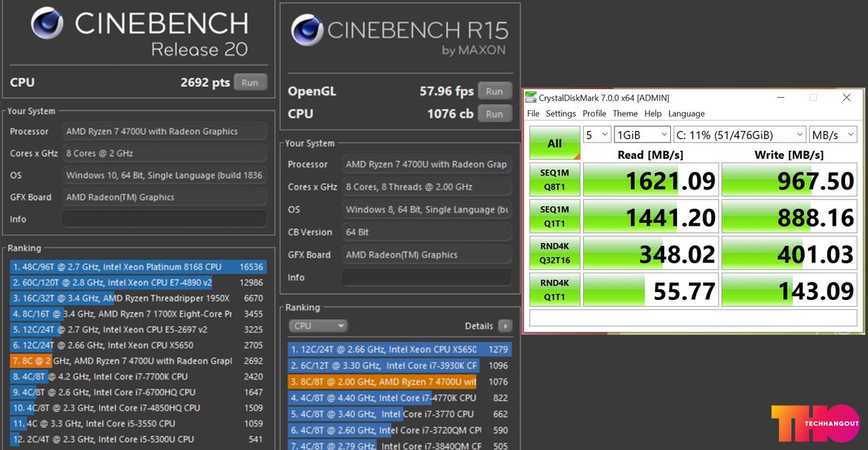Select the Core i7-3770 ranking row
Image resolution: width=868 pixels, height=450 pixels.
(x=400, y=414)
